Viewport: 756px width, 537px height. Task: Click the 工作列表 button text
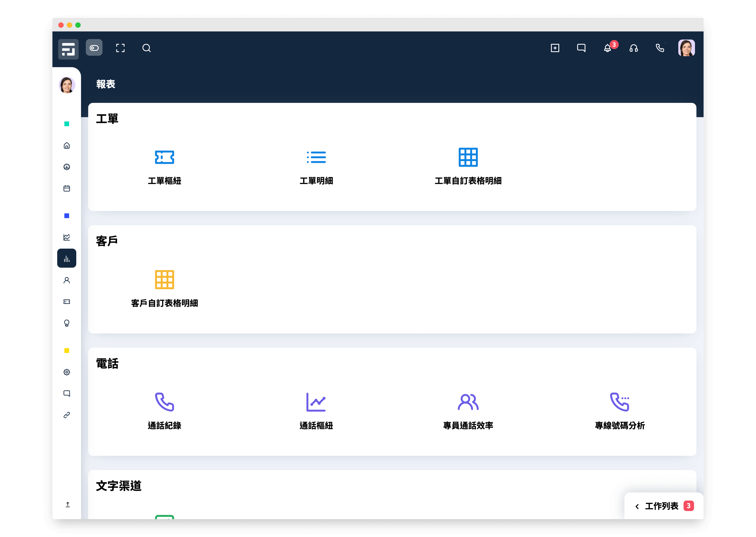pyautogui.click(x=662, y=506)
